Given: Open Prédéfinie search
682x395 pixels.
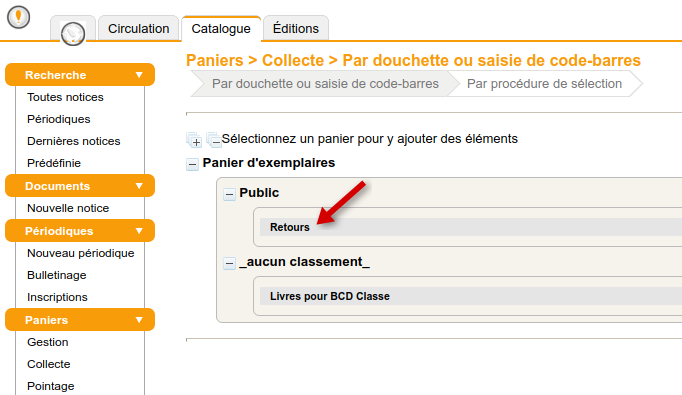Looking at the screenshot, I should (x=54, y=163).
